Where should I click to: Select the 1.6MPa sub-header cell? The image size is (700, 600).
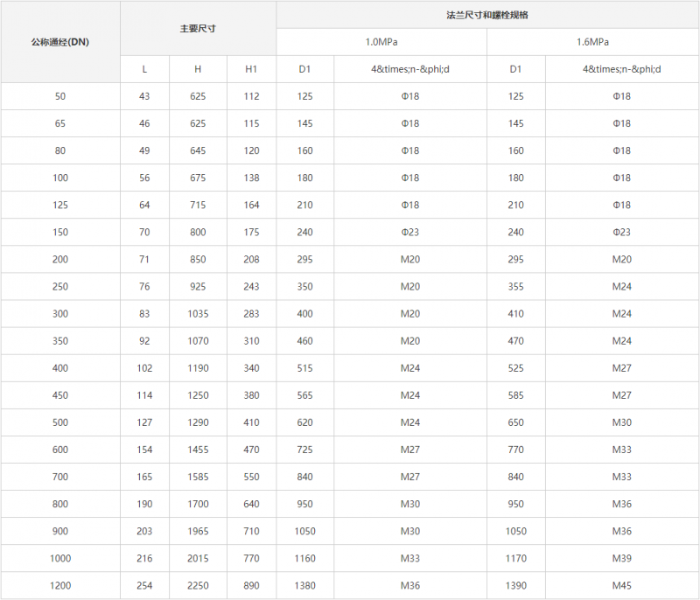(x=593, y=42)
